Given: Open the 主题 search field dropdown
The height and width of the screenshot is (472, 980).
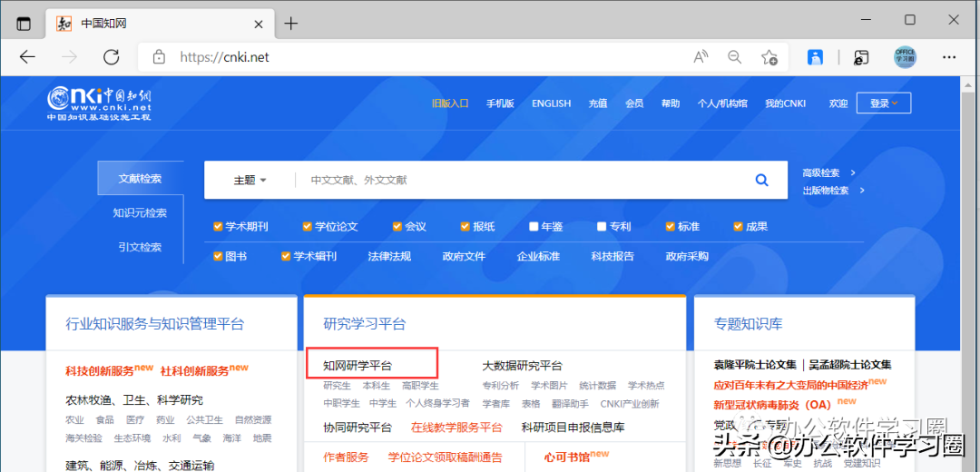Looking at the screenshot, I should coord(250,180).
